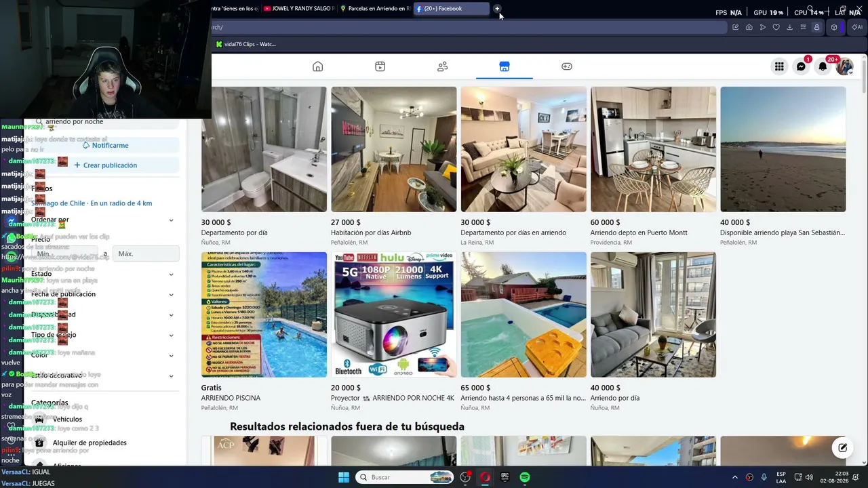Open the Facebook Home tab icon
868x488 pixels.
(317, 66)
